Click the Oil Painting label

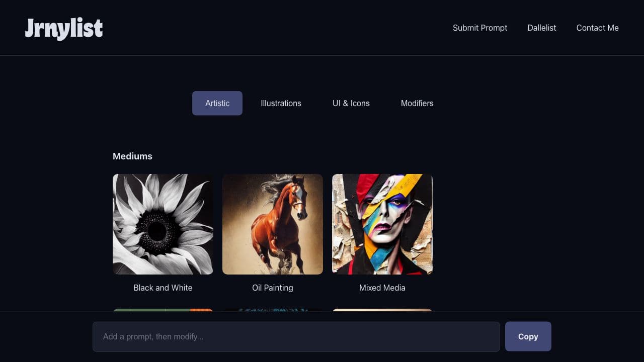pyautogui.click(x=273, y=288)
